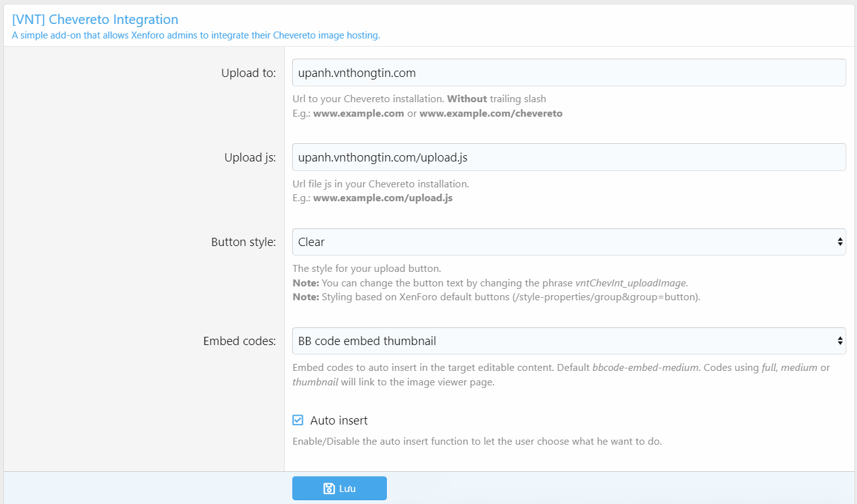Click the "Auto insert" checkbox label text

339,420
